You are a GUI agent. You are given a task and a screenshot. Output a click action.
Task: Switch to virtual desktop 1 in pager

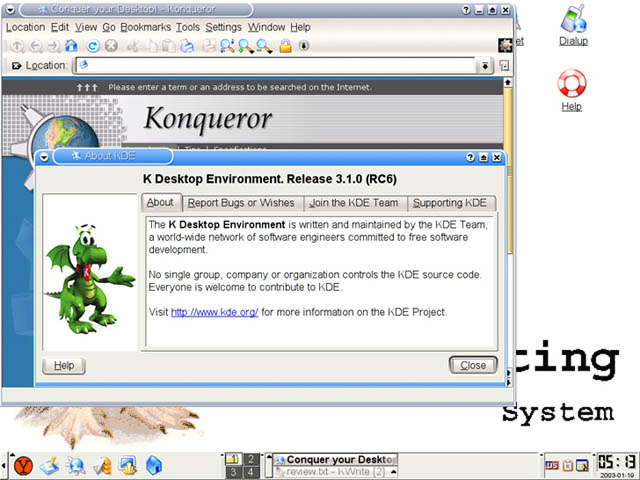[233, 459]
